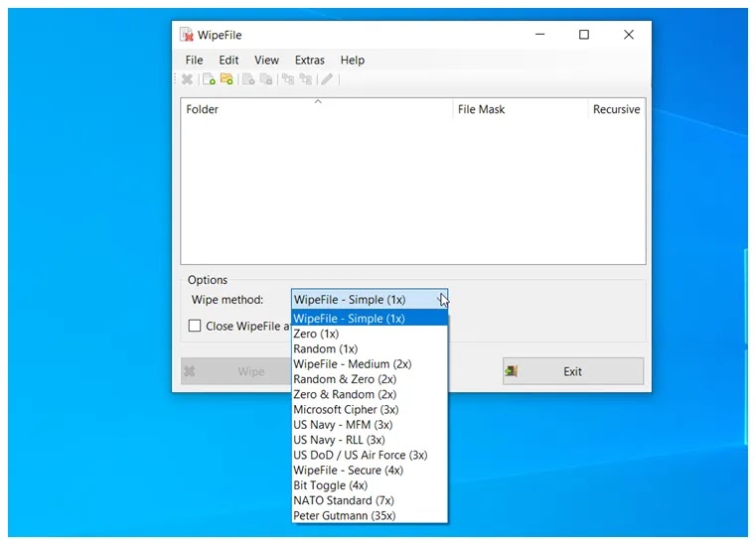Click the WipeFile app icon in title bar
The height and width of the screenshot is (545, 756).
[187, 35]
